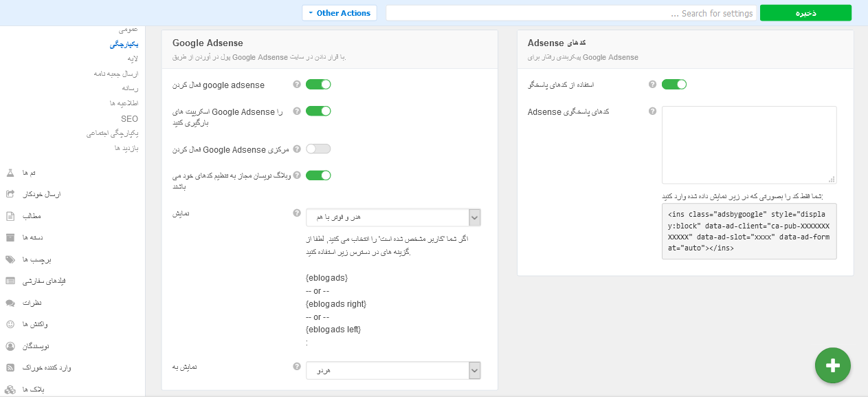Open the ارسال خودکار auto-posting share icon
The height and width of the screenshot is (397, 868).
10,195
